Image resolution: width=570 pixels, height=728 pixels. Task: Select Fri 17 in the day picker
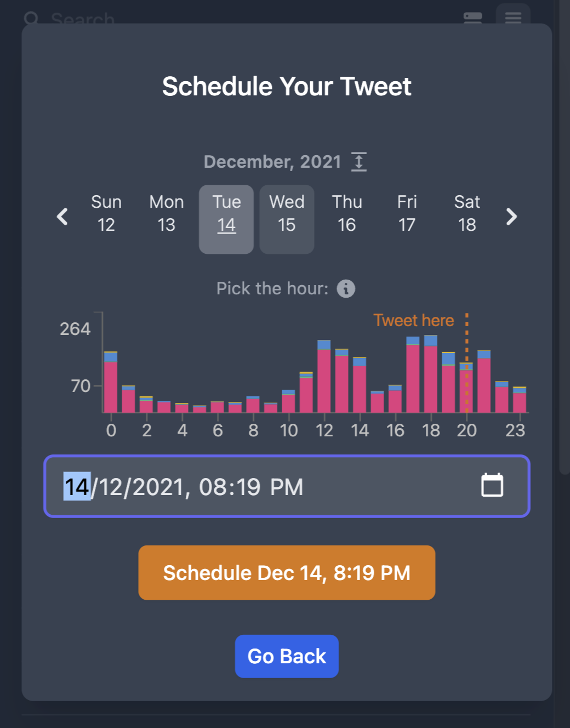[x=407, y=214]
